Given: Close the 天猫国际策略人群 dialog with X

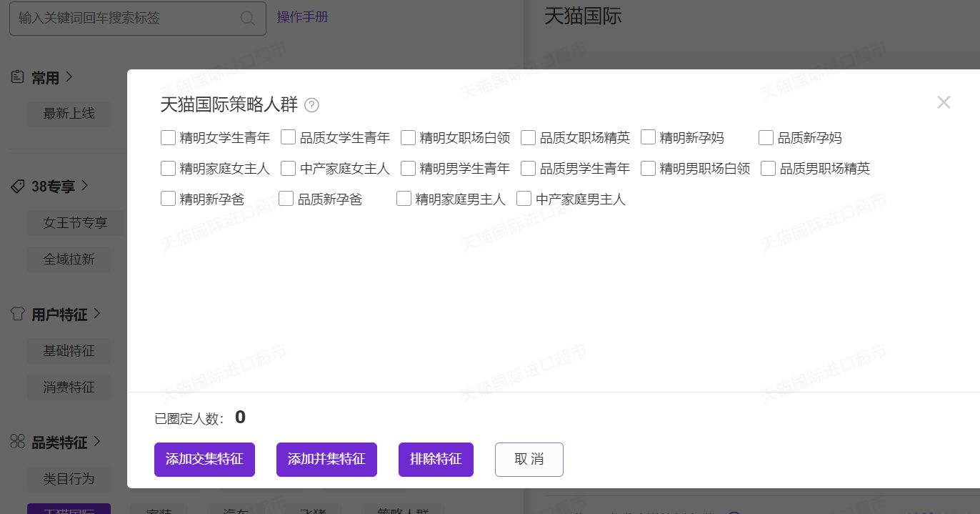Looking at the screenshot, I should (944, 102).
